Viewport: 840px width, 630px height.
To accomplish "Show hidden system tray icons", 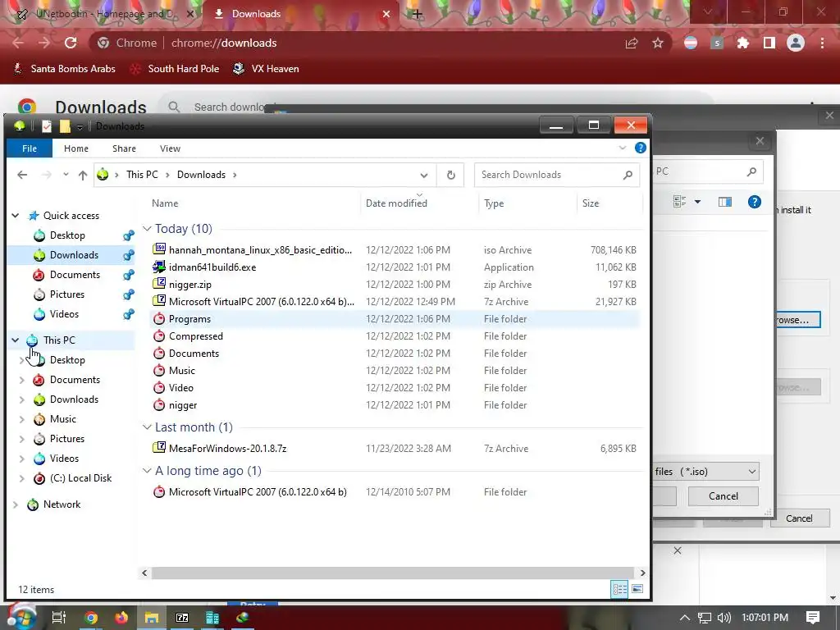I will click(x=685, y=618).
